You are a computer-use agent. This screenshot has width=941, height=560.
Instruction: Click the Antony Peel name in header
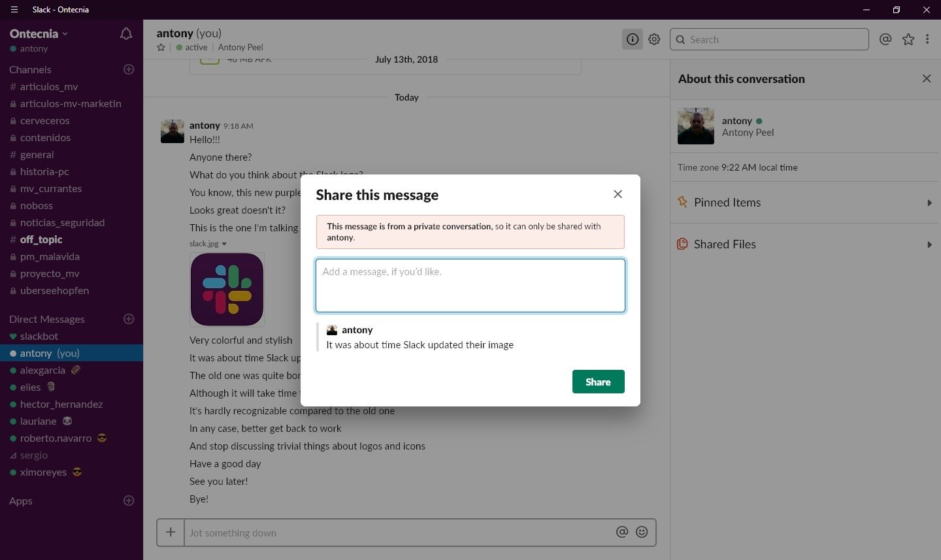point(240,47)
